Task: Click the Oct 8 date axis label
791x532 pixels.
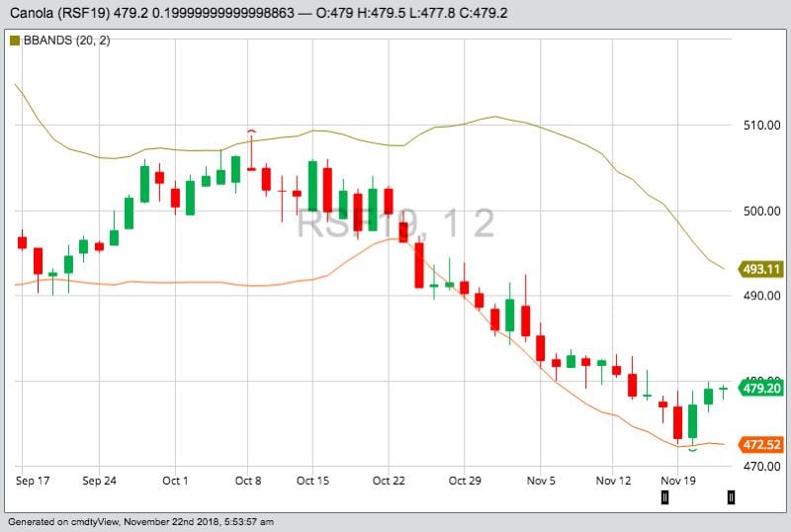Action: (x=248, y=481)
